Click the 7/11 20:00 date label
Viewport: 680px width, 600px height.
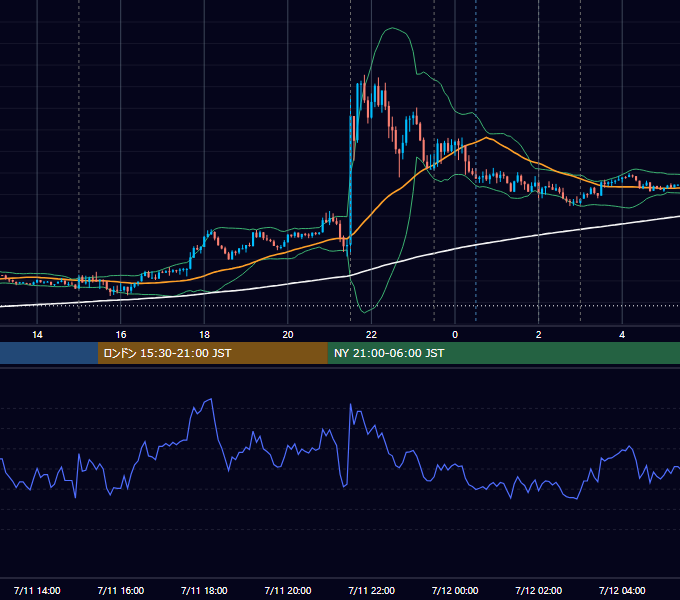(288, 590)
